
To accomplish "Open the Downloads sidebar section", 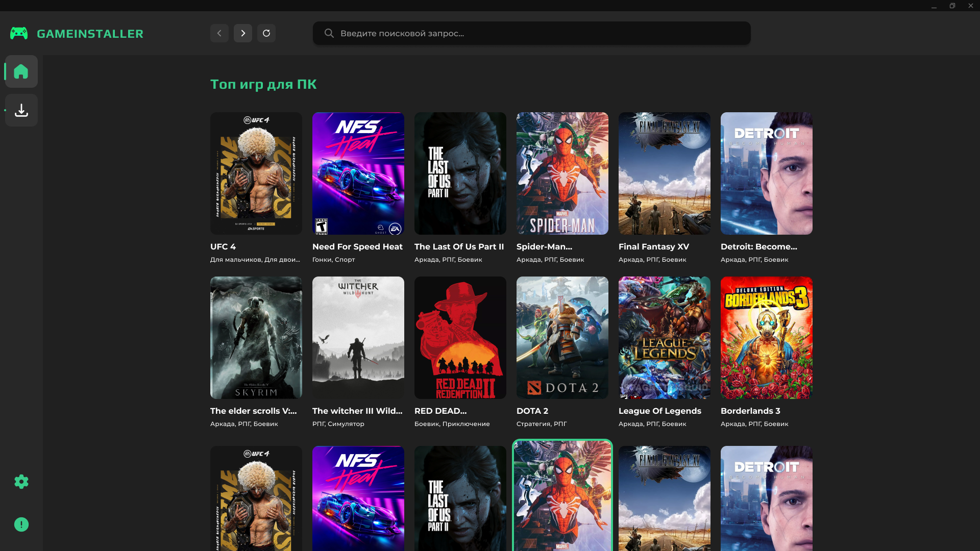I will (x=21, y=110).
